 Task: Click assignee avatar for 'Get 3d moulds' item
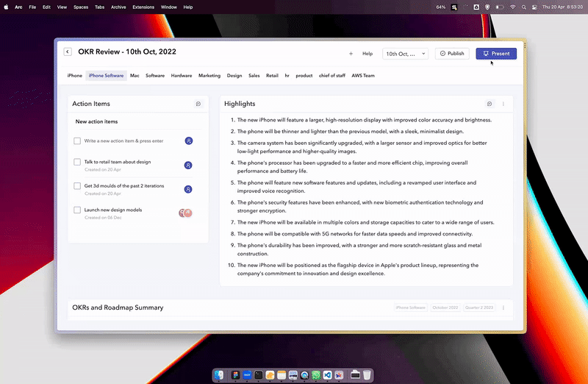(x=189, y=189)
